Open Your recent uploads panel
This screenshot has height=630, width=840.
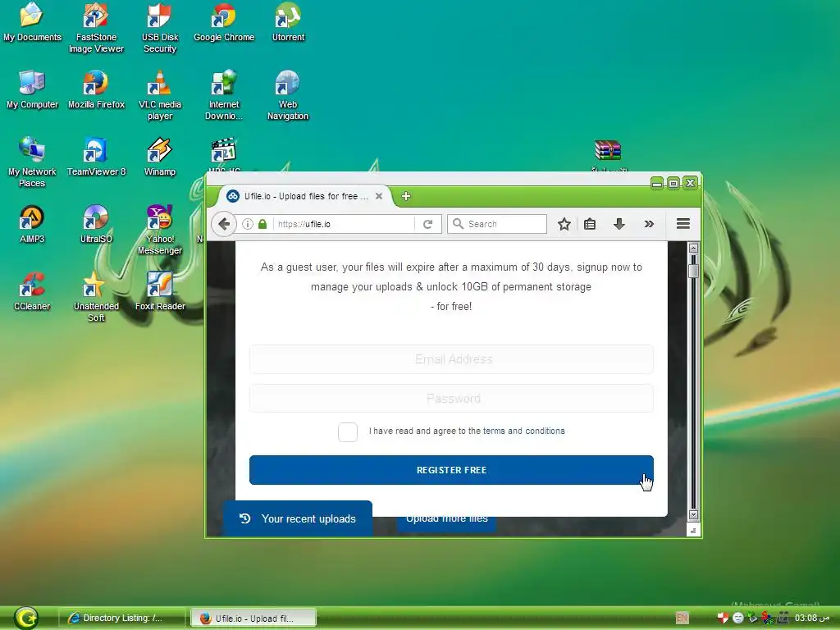[x=298, y=518]
